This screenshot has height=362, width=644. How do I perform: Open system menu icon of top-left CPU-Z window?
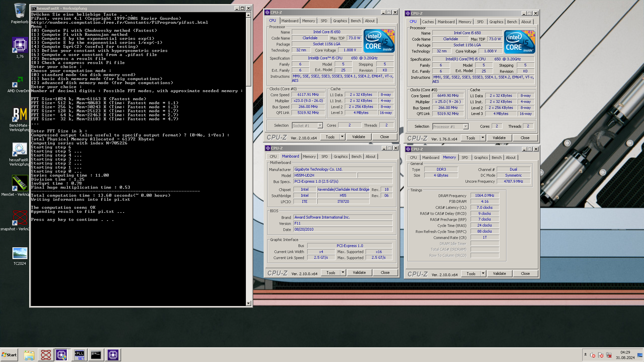coord(267,12)
